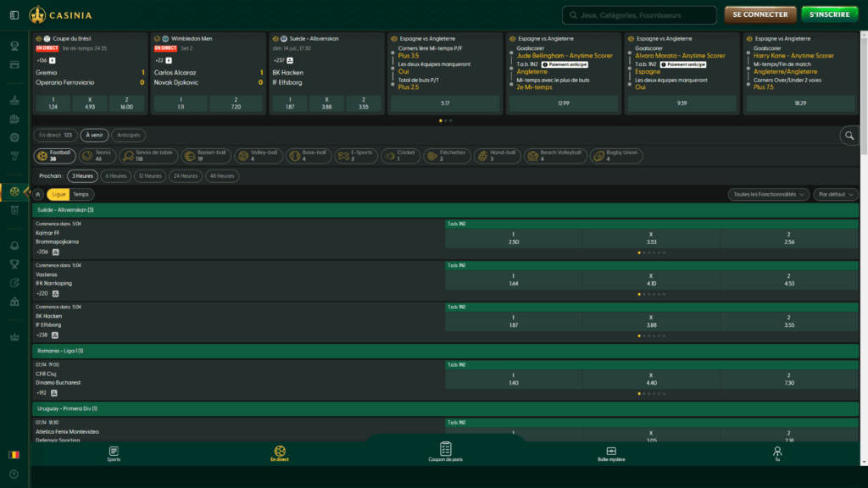868x488 pixels.
Task: Select the E-Sports category
Action: (x=356, y=156)
